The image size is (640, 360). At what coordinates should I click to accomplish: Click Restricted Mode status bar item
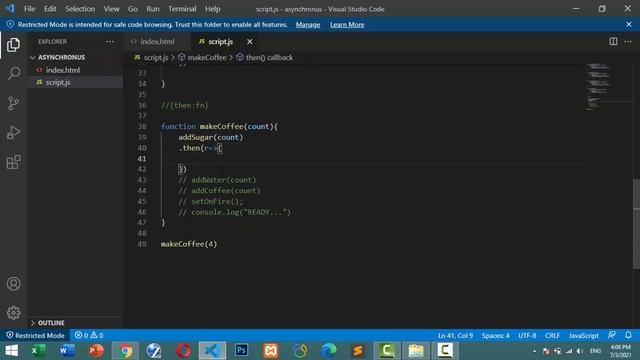(35, 335)
